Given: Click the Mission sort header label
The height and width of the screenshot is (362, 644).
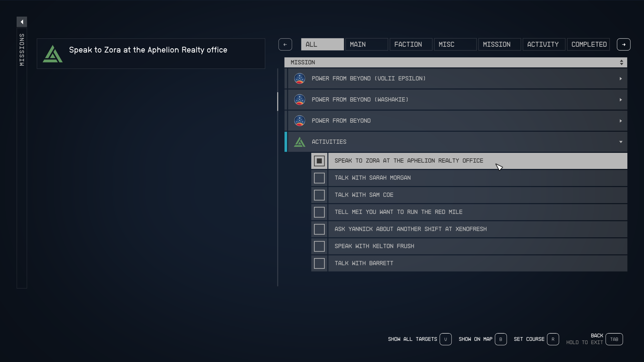Looking at the screenshot, I should [x=303, y=62].
